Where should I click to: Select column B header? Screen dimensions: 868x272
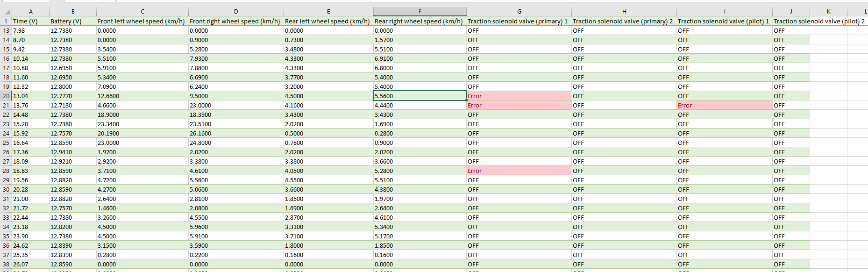(x=73, y=12)
